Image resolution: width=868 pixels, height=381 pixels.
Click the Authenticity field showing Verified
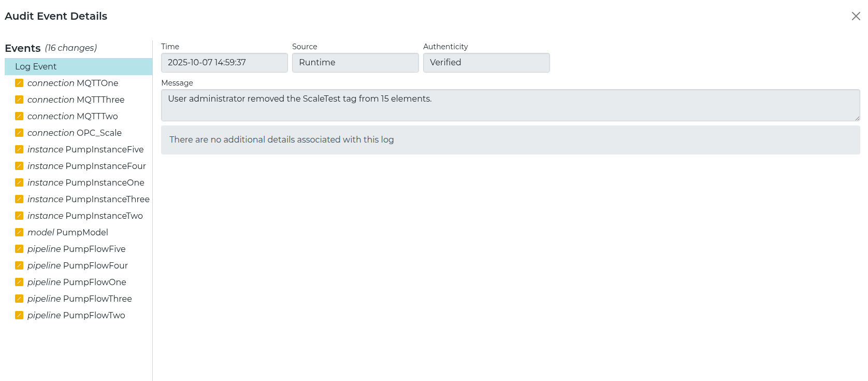click(486, 63)
